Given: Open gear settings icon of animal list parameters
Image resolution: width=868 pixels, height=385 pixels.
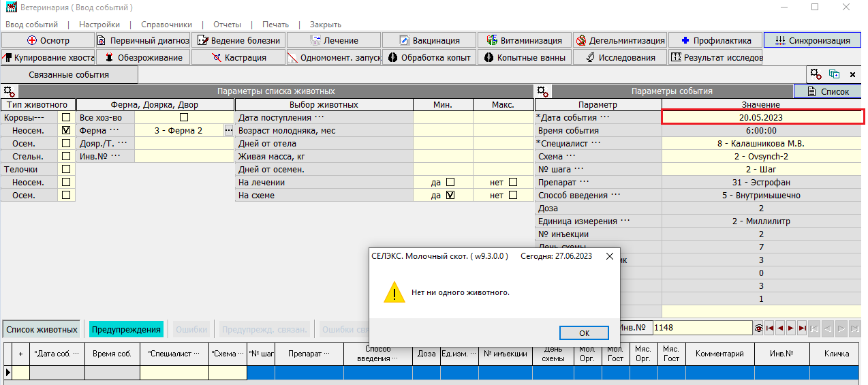Looking at the screenshot, I should click(9, 91).
